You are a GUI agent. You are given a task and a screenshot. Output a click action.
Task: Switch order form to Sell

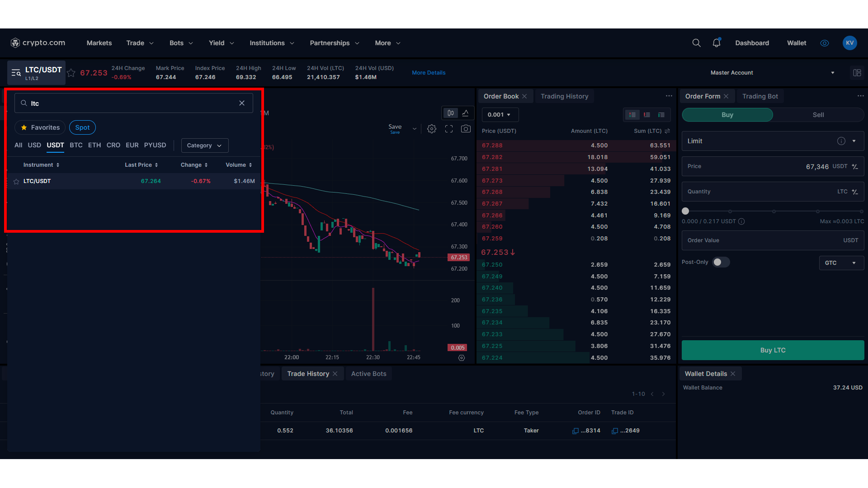(818, 115)
